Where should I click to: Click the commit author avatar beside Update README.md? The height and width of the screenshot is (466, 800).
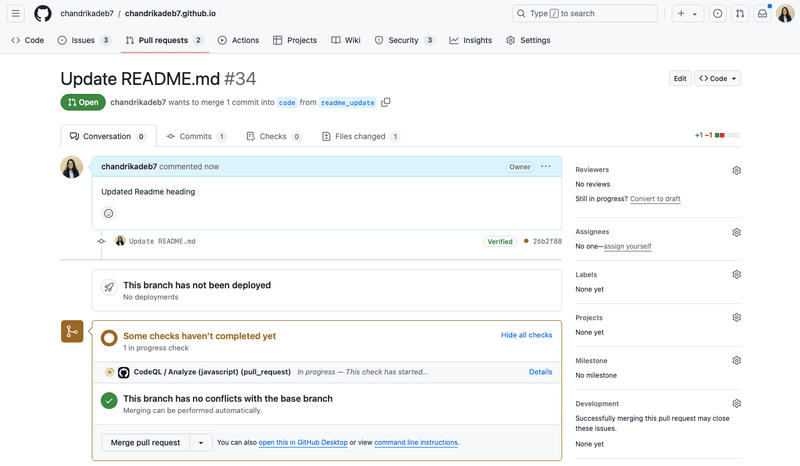(x=120, y=241)
